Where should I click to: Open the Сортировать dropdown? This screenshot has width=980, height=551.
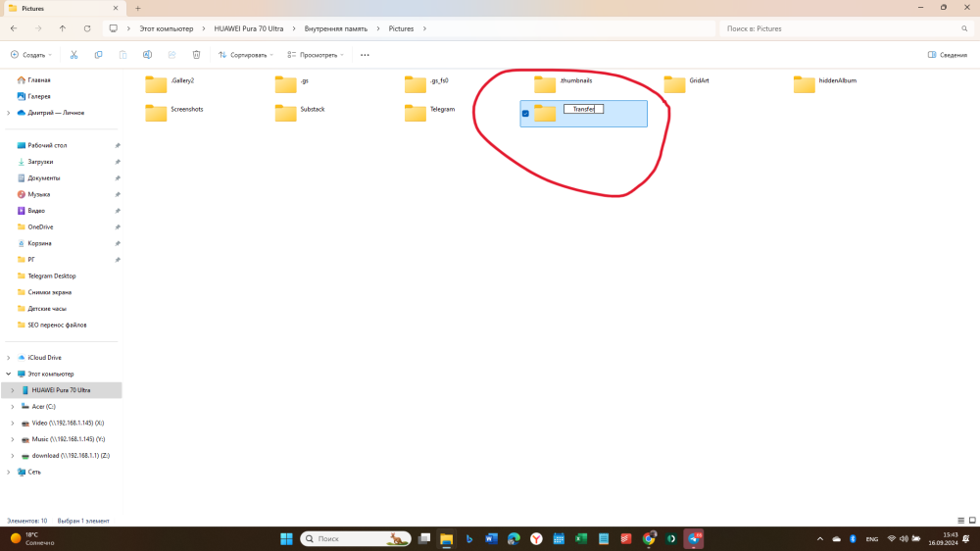(246, 55)
